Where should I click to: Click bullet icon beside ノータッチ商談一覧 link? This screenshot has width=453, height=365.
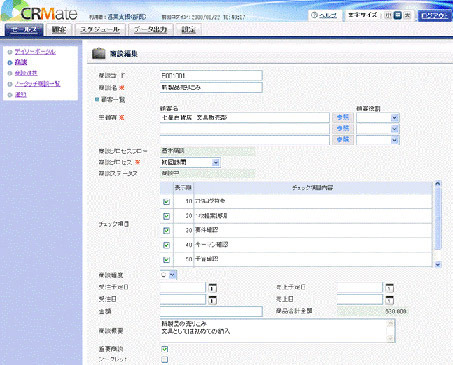[x=10, y=84]
